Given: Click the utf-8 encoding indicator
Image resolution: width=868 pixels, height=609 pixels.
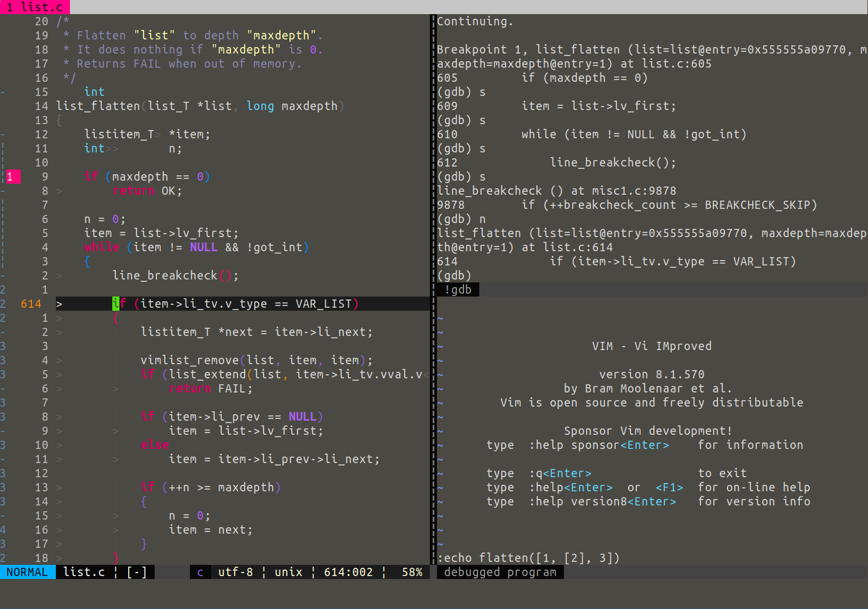Looking at the screenshot, I should [x=236, y=571].
